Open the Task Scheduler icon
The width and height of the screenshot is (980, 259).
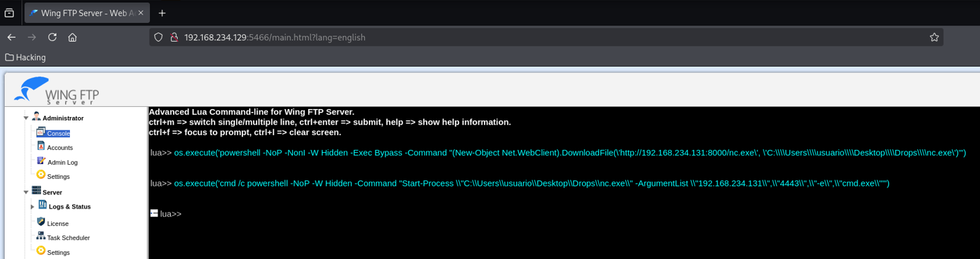[x=40, y=237]
